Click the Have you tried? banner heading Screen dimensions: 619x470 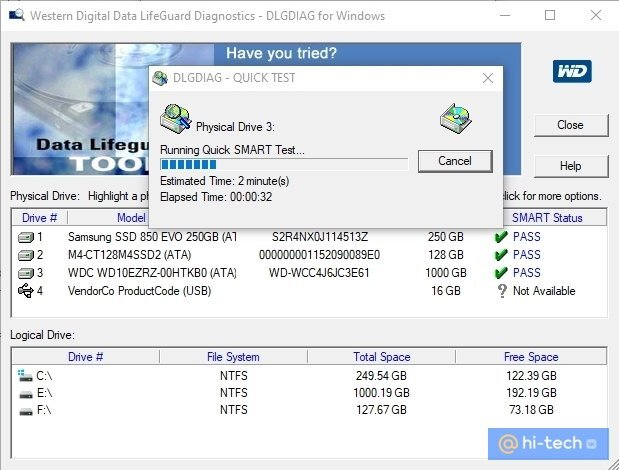281,53
